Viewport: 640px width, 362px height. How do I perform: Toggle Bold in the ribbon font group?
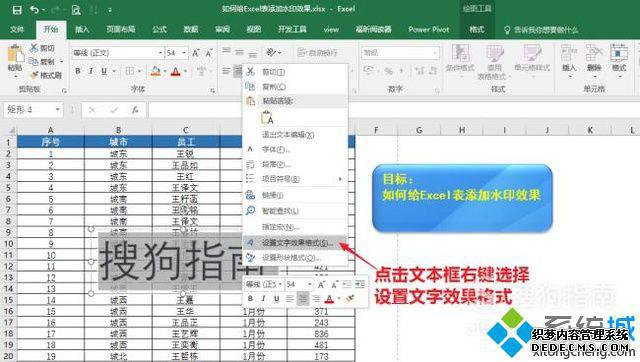tap(78, 71)
